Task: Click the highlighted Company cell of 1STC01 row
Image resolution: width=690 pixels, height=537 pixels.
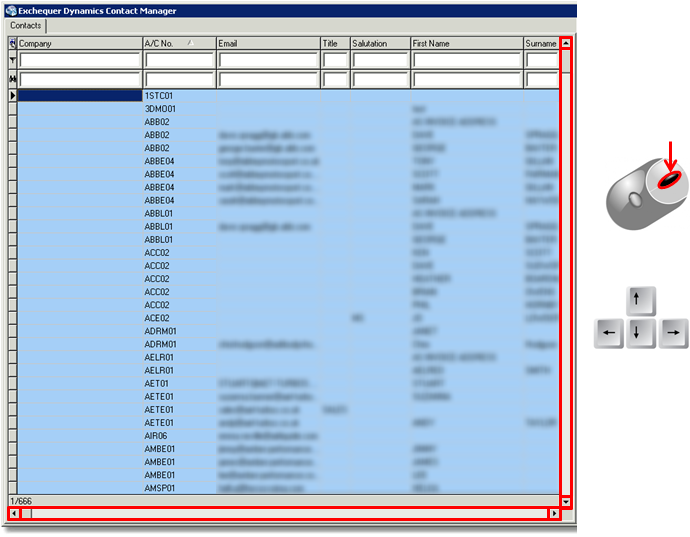Action: 80,96
